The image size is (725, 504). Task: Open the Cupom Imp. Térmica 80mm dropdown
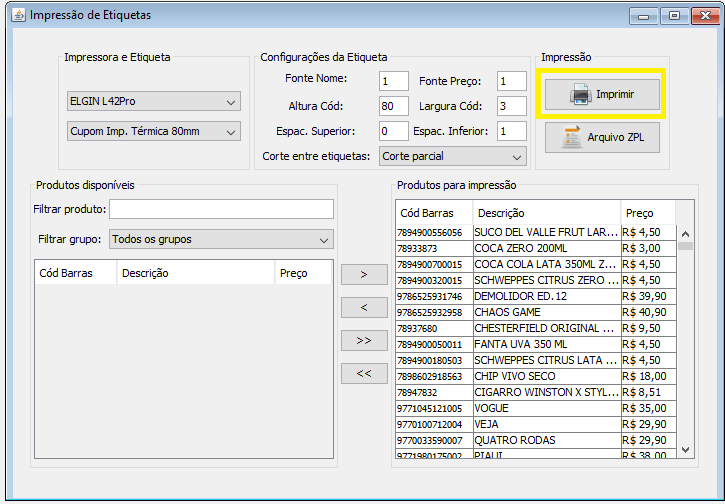pyautogui.click(x=154, y=131)
